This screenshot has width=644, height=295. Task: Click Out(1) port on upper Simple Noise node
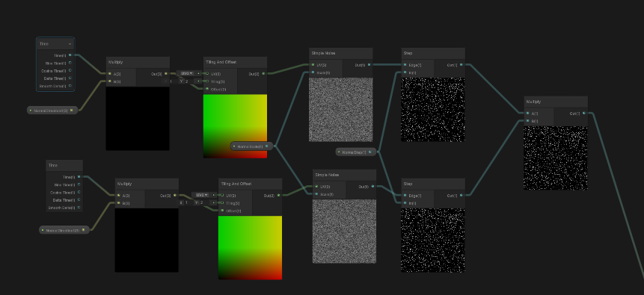click(x=369, y=65)
